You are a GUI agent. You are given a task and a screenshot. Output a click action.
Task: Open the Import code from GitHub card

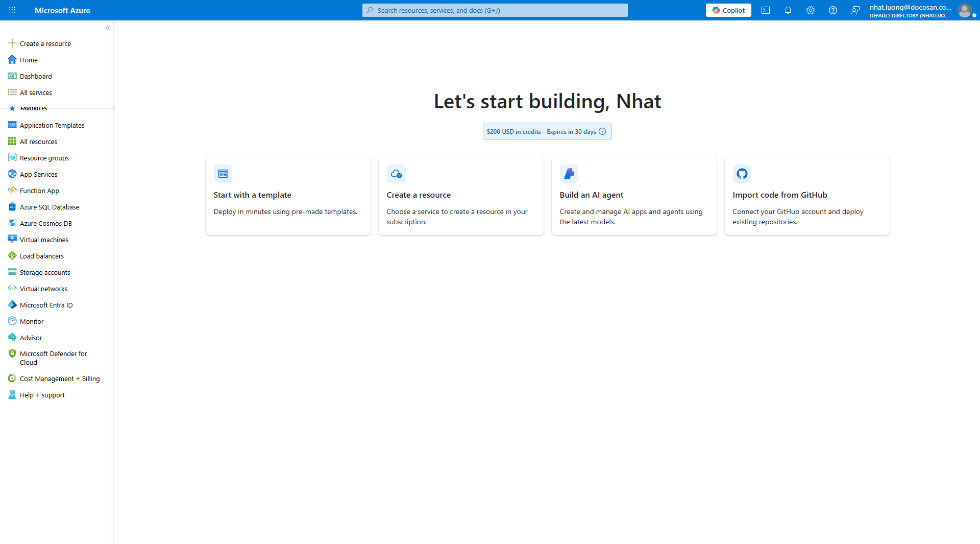(x=807, y=196)
